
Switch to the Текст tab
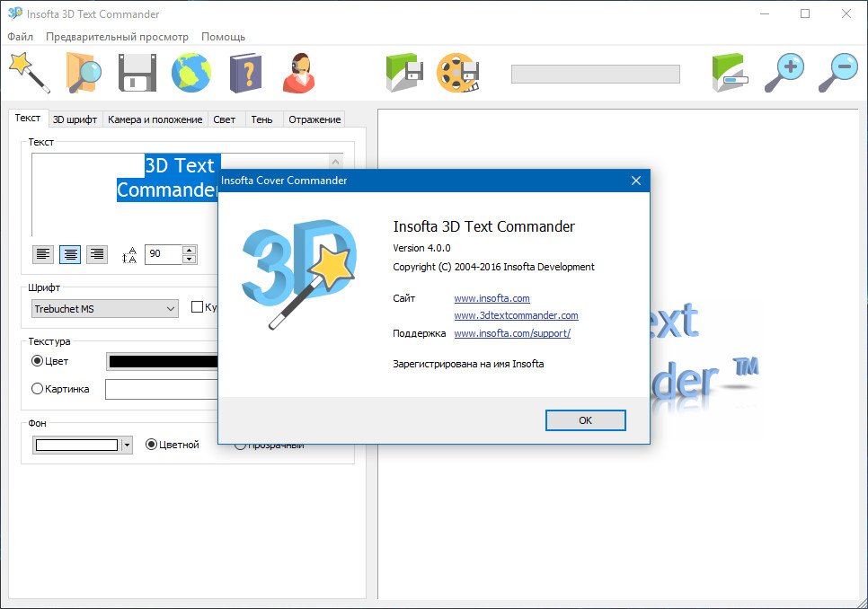28,119
